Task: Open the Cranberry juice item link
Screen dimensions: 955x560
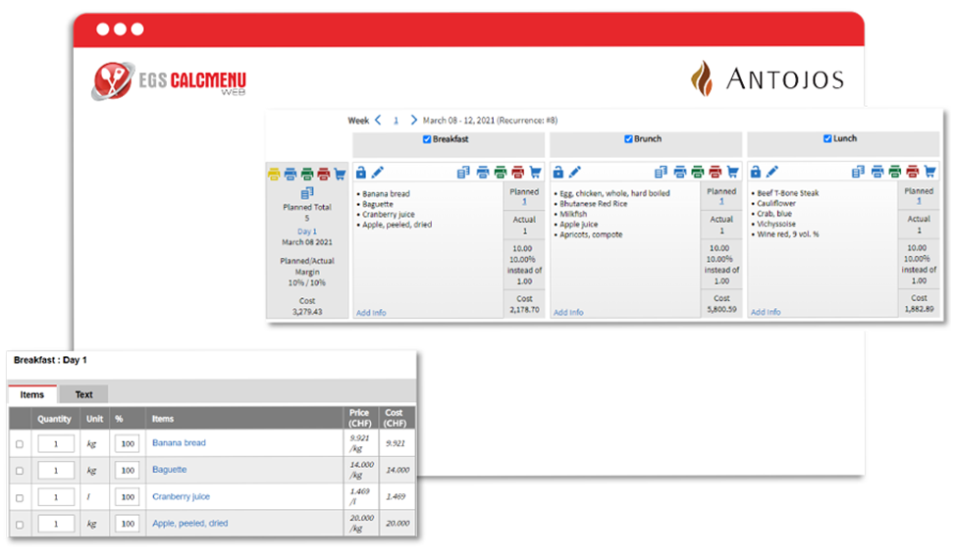Action: 181,496
